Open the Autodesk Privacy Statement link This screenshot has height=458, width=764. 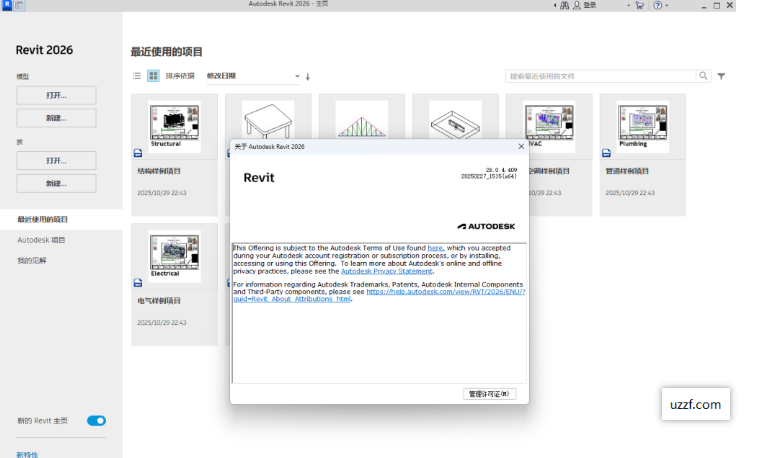386,271
